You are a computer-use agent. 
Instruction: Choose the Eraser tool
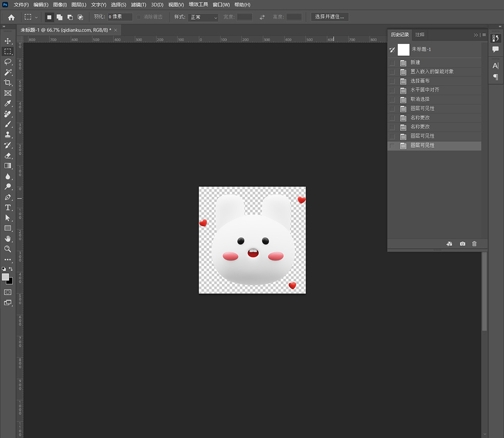click(8, 155)
